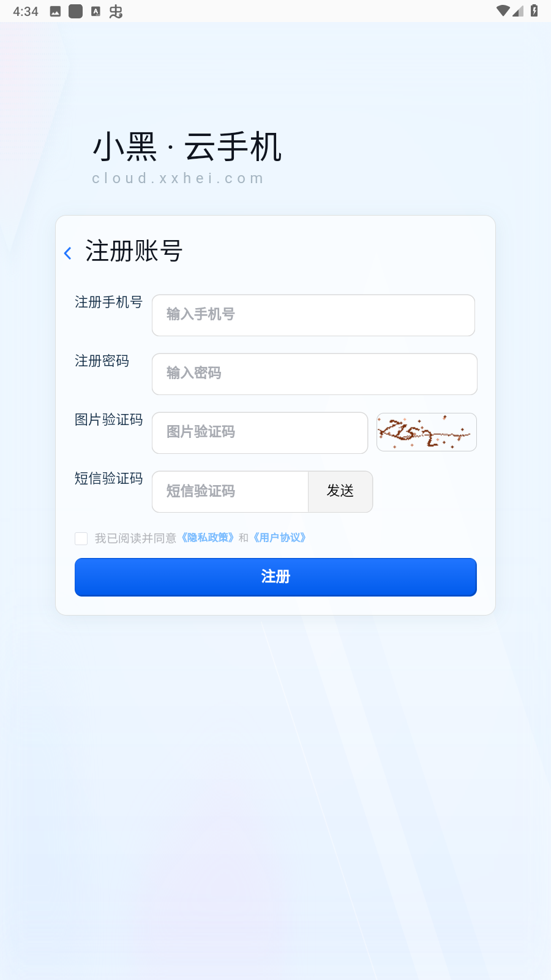Tap the keyboard 'A' status bar icon

(x=96, y=11)
